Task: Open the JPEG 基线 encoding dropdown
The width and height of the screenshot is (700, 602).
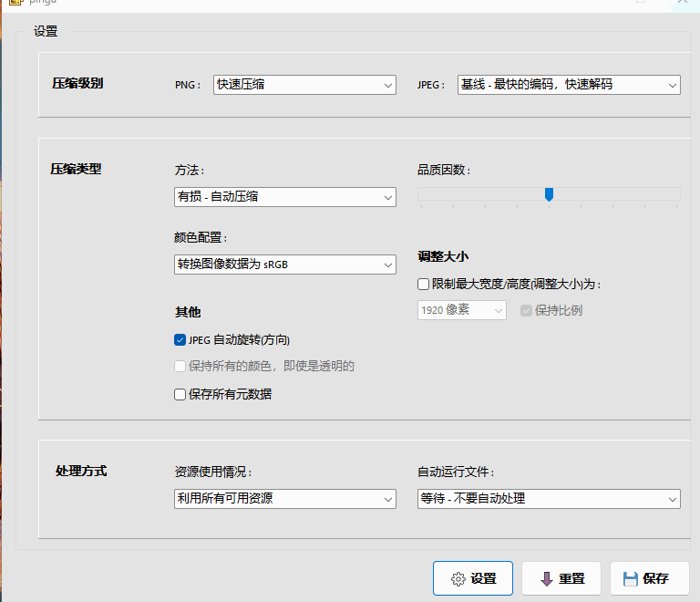Action: coord(569,85)
